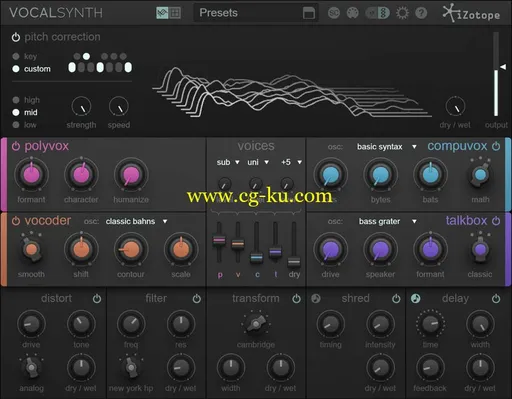The height and width of the screenshot is (399, 512).
Task: Click the iZotope logo
Action: 471,13
